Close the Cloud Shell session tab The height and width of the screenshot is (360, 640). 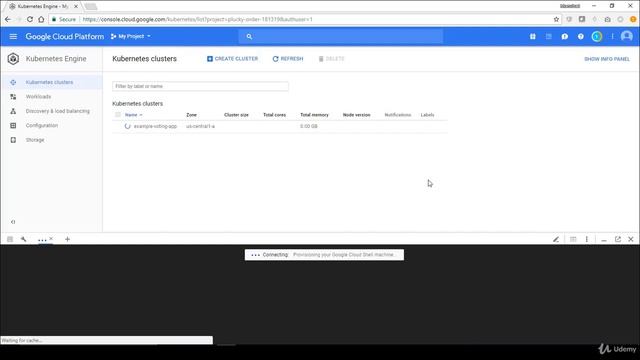click(x=51, y=238)
